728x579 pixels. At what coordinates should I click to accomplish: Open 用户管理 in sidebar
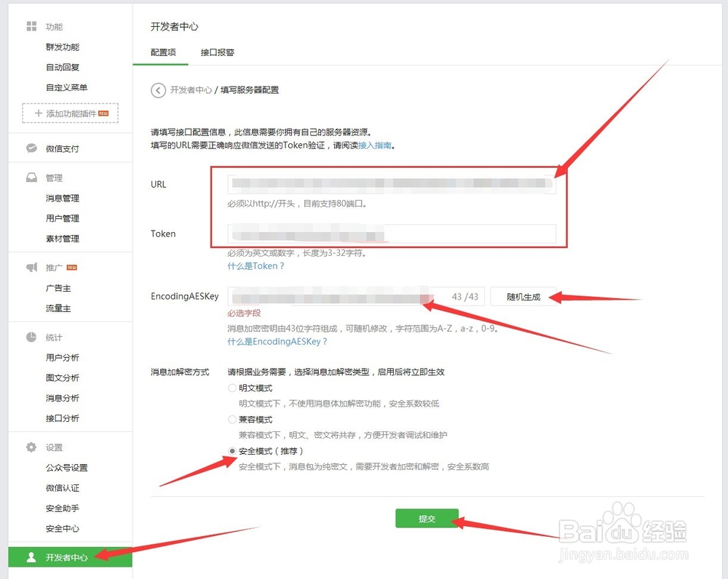(x=63, y=218)
